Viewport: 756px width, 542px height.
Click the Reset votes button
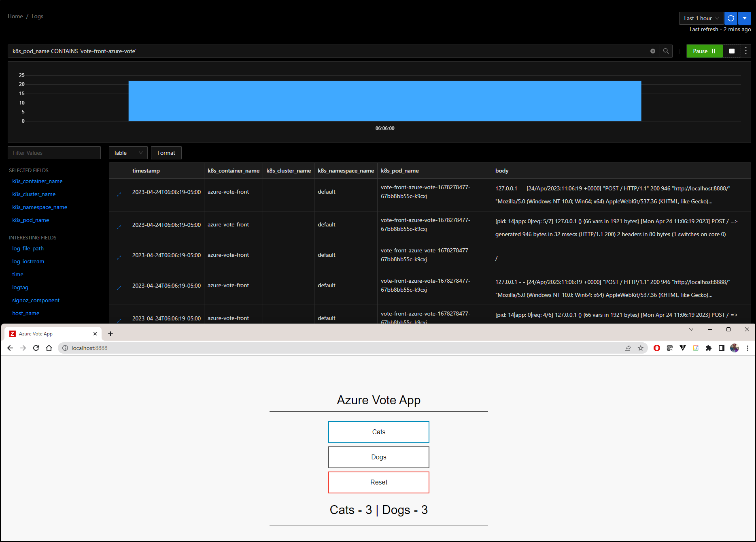point(379,482)
